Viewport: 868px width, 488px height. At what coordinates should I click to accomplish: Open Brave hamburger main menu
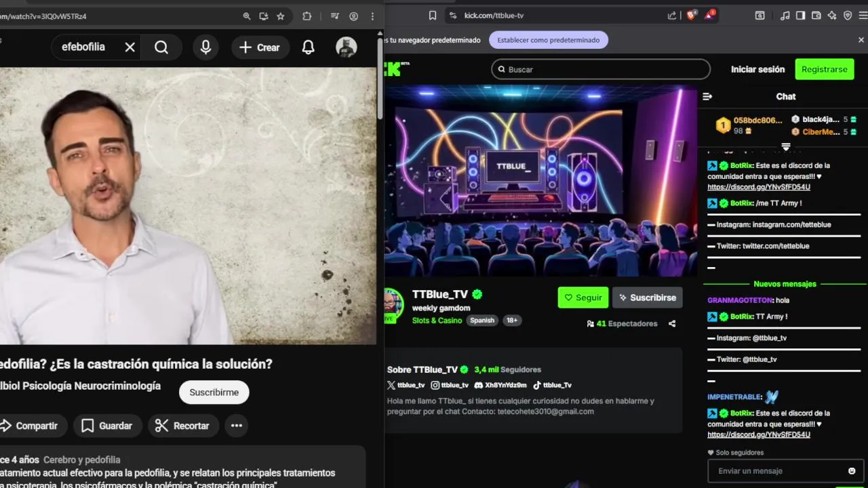pos(863,16)
